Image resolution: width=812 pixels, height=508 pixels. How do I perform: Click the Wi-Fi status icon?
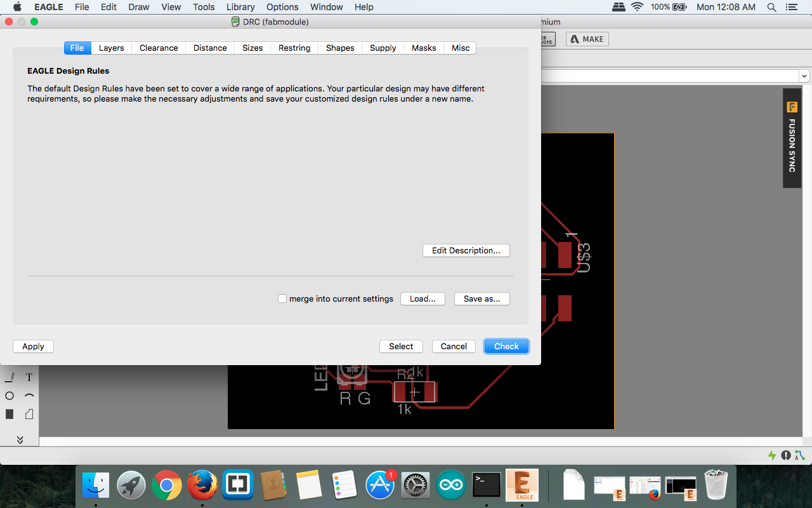636,7
